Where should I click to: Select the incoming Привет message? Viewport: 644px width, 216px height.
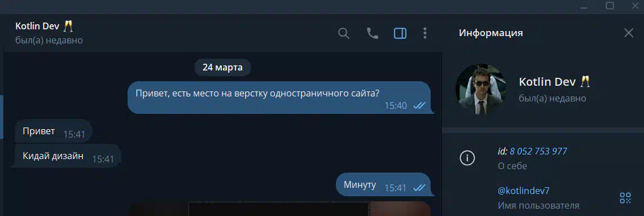tap(54, 132)
